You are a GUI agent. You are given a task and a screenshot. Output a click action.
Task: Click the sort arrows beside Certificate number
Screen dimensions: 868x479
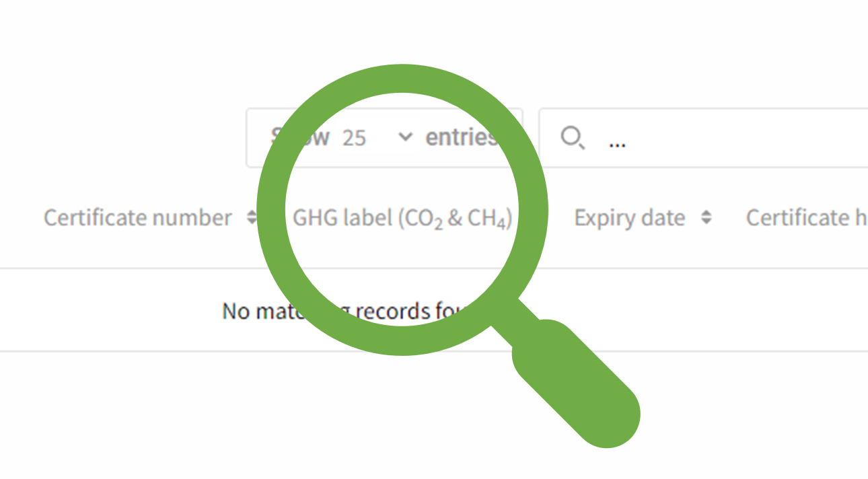click(252, 217)
